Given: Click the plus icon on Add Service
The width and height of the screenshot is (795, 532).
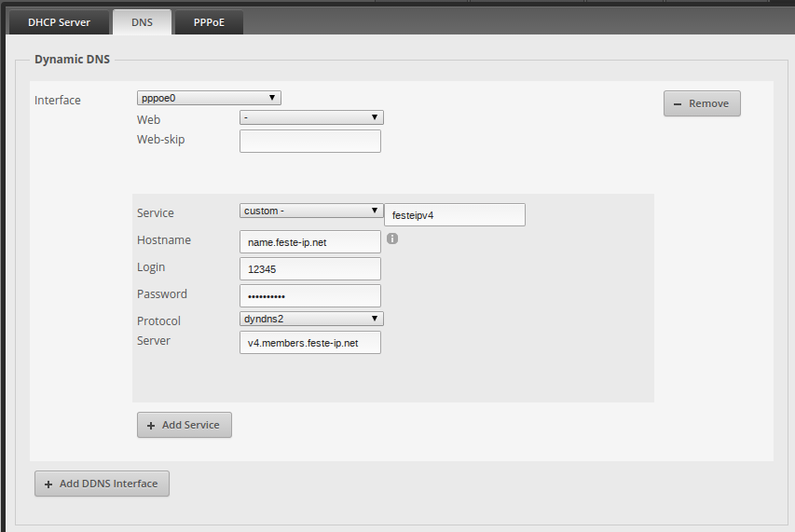Looking at the screenshot, I should click(x=151, y=425).
